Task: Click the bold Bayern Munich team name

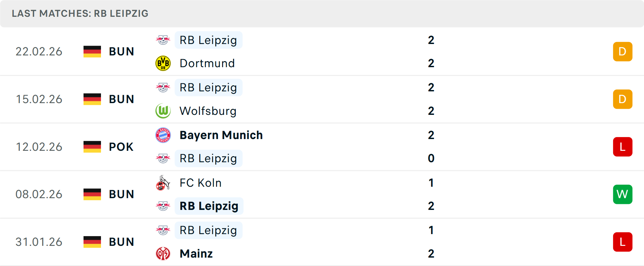Action: click(x=221, y=135)
